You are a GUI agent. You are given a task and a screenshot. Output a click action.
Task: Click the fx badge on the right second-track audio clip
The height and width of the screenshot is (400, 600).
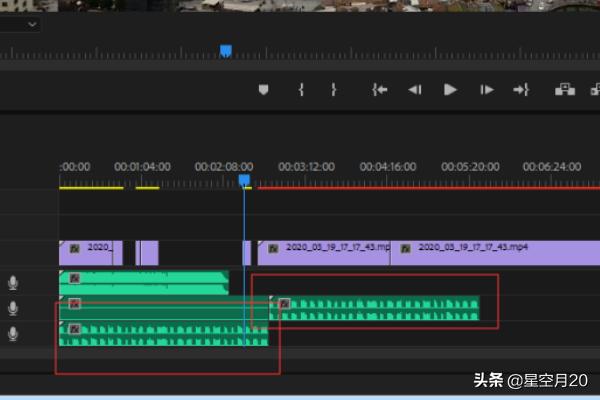coord(284,304)
